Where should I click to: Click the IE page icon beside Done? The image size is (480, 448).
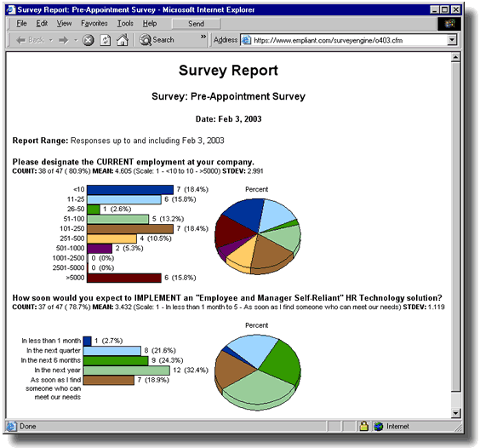pyautogui.click(x=11, y=426)
